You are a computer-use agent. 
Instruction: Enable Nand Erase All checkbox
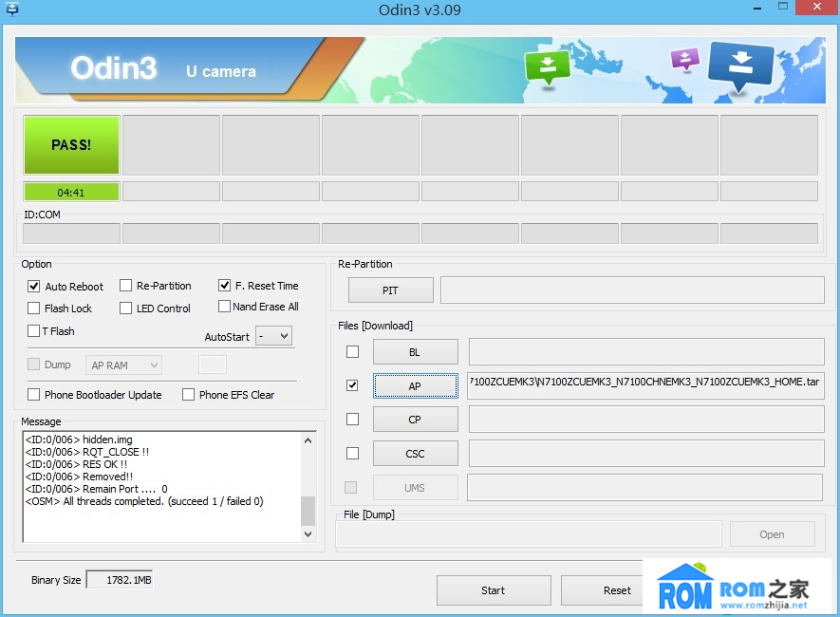click(x=225, y=307)
